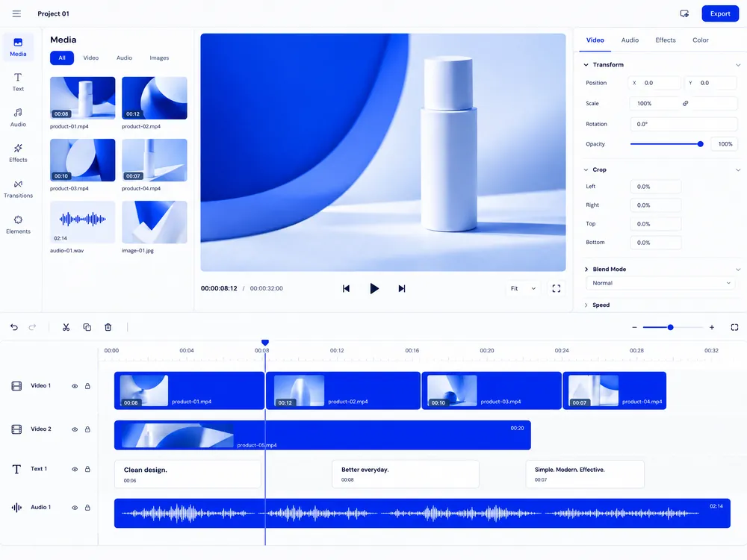747x560 pixels.
Task: Lock the Video 2 track
Action: 87,429
